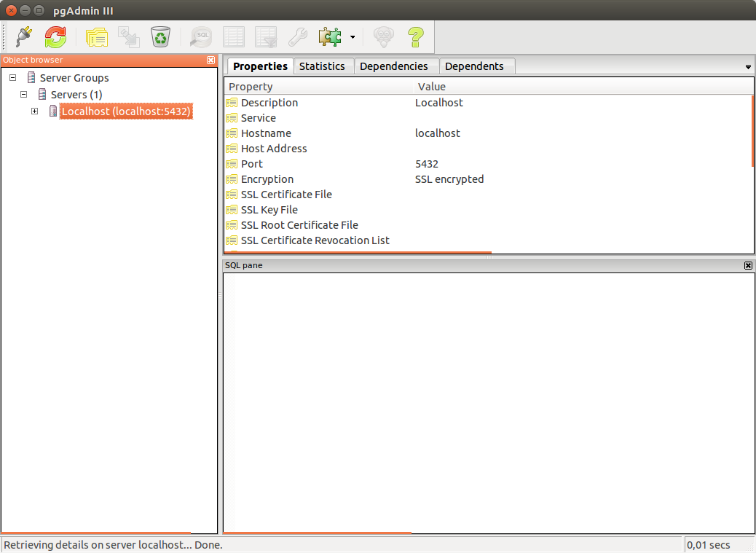Viewport: 756px width, 553px height.
Task: Click the Drop object trash icon
Action: point(160,37)
